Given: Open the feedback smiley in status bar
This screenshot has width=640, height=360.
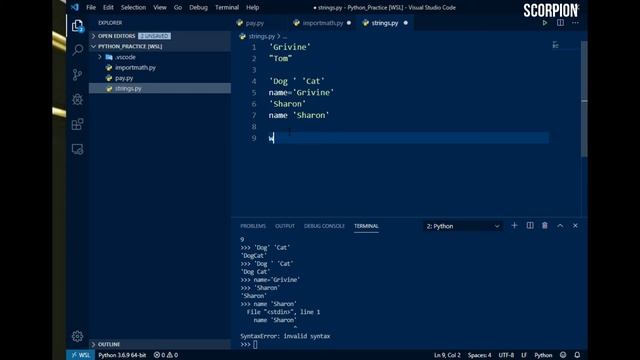Looking at the screenshot, I should coord(563,355).
